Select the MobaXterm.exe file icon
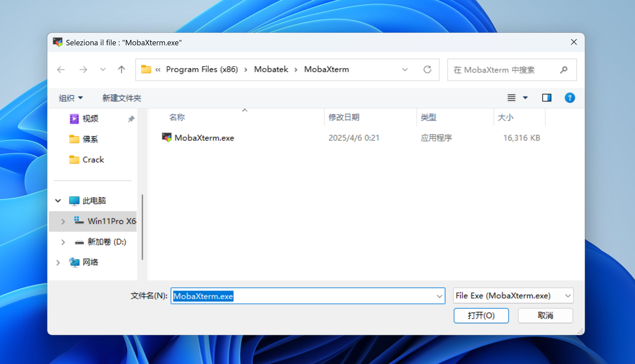 click(x=167, y=138)
